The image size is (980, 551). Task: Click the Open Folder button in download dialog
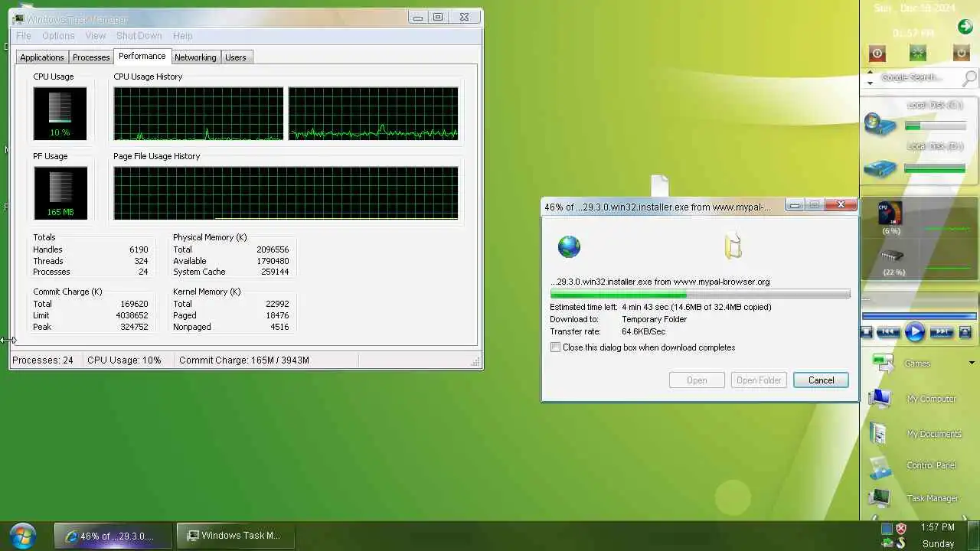pos(759,380)
